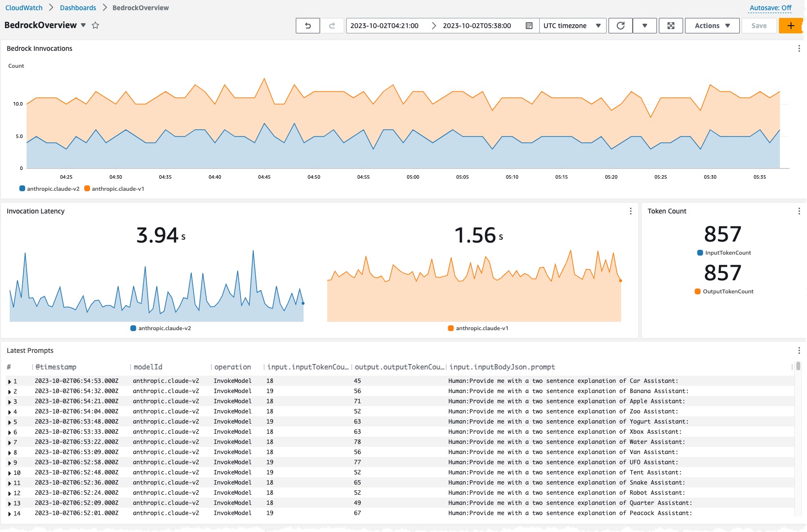Open BedrockOverview dashboard switcher triangle
Image resolution: width=807 pixels, height=532 pixels.
point(83,25)
